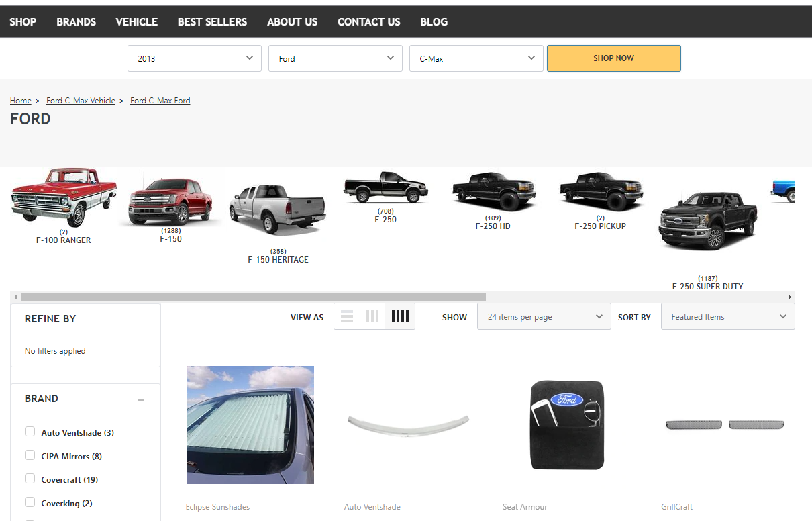The height and width of the screenshot is (521, 812).
Task: Click the Seat Armour brand text
Action: point(525,507)
